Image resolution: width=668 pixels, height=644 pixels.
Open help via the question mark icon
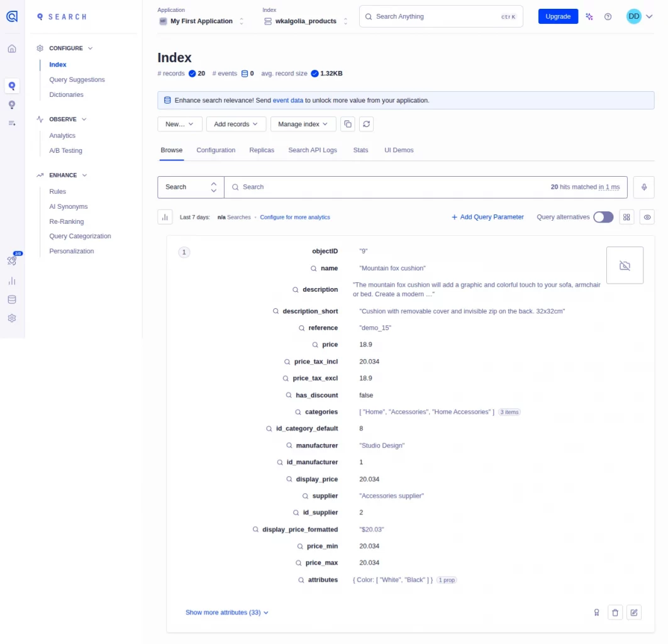tap(608, 16)
